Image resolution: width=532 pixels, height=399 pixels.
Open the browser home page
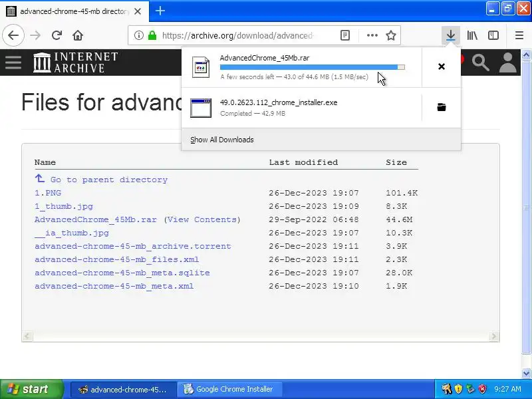point(78,35)
